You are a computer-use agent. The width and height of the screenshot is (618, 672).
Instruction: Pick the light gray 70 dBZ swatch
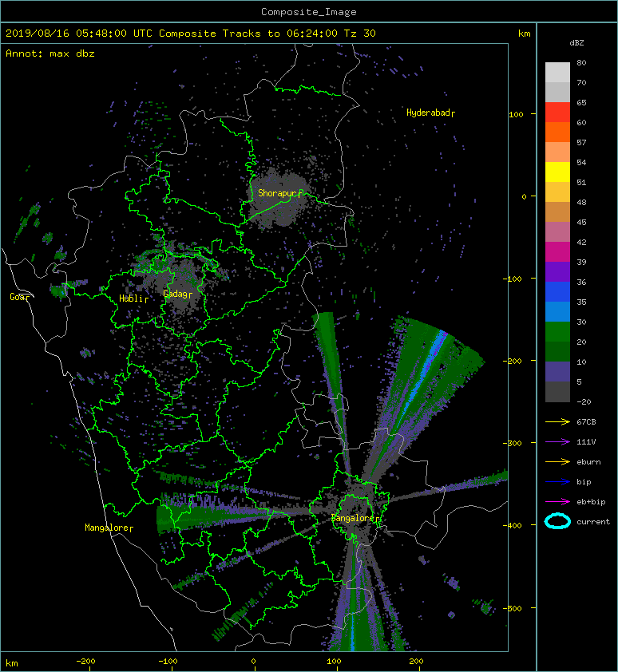pos(557,73)
